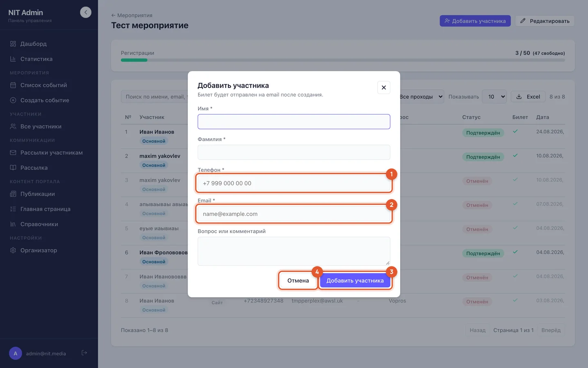Open the Показывать 10 rows dropdown
This screenshot has width=588, height=368.
click(x=494, y=97)
